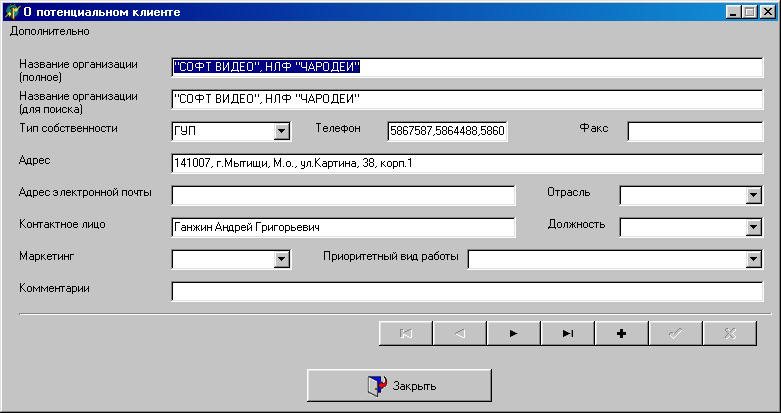Image resolution: width=781 pixels, height=413 pixels.
Task: Click the Факс label
Action: [x=594, y=128]
